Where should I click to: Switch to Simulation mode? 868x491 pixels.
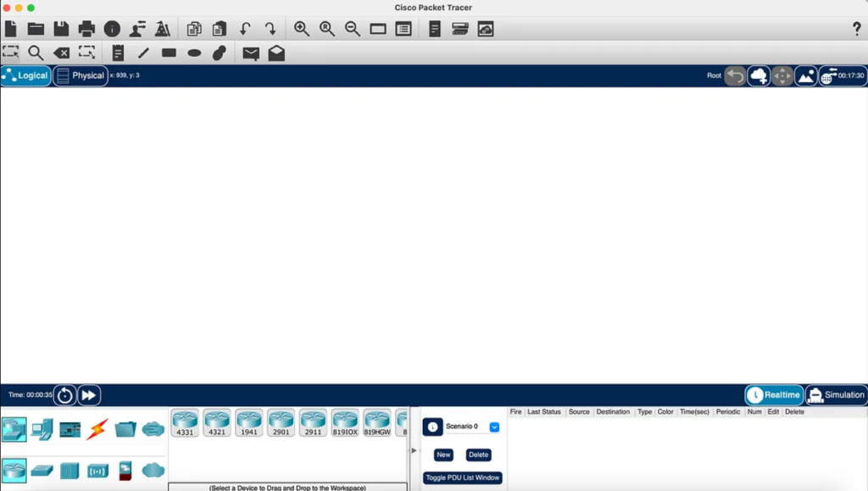(837, 394)
